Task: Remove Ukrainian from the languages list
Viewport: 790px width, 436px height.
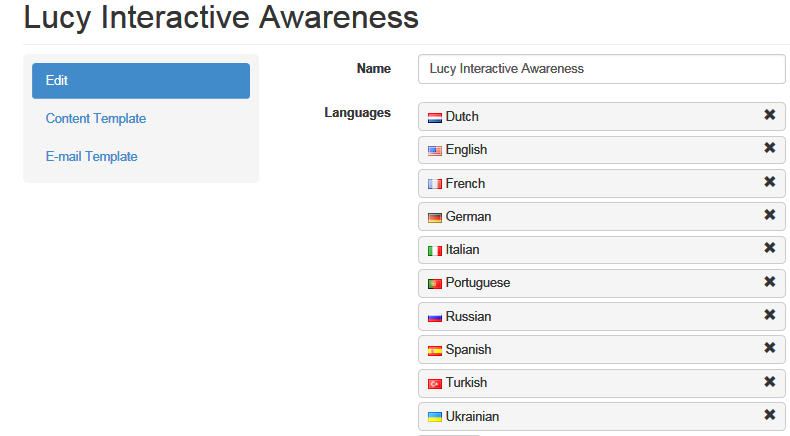Action: (769, 414)
